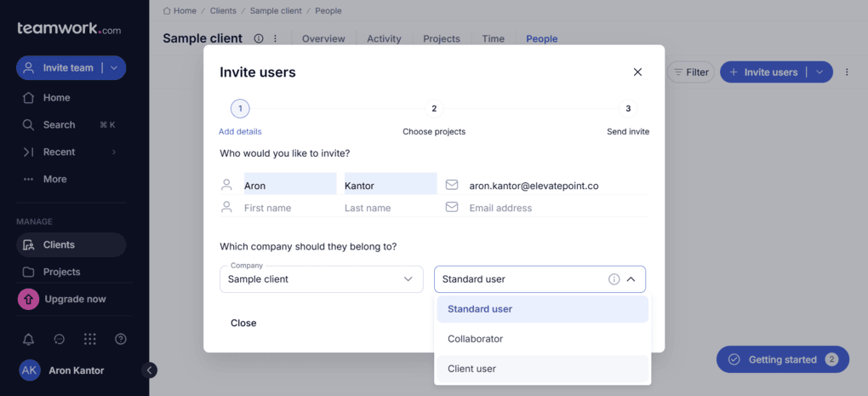Open Search in the sidebar
The width and height of the screenshot is (868, 396).
click(71, 124)
